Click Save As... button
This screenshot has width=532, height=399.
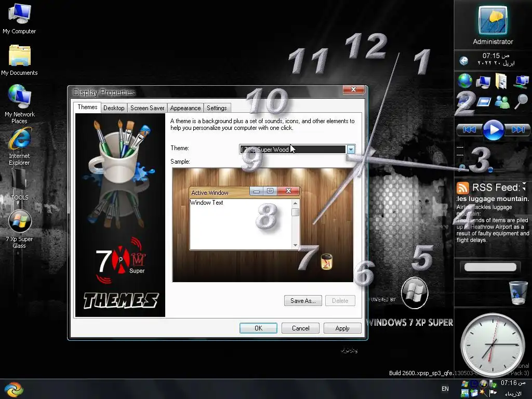[303, 301]
